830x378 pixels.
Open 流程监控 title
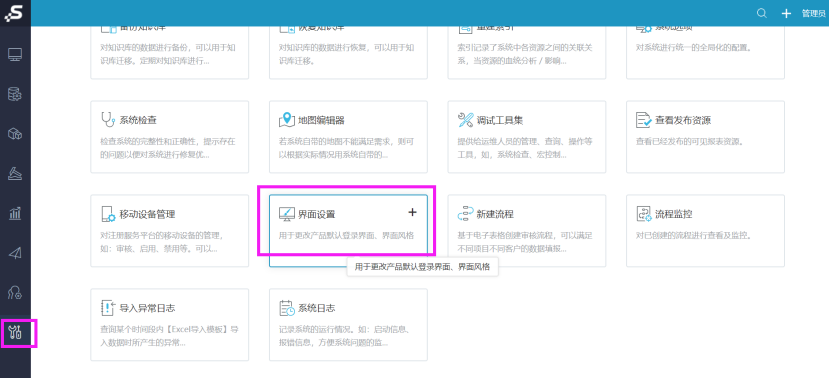(x=674, y=214)
